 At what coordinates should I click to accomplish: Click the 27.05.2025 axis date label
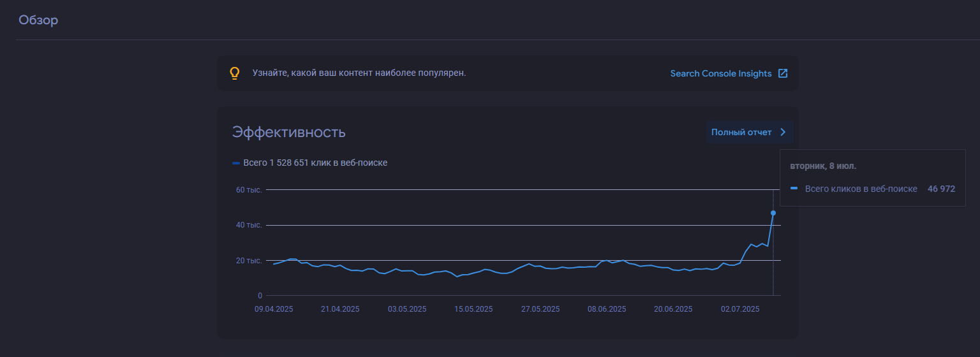(x=540, y=309)
